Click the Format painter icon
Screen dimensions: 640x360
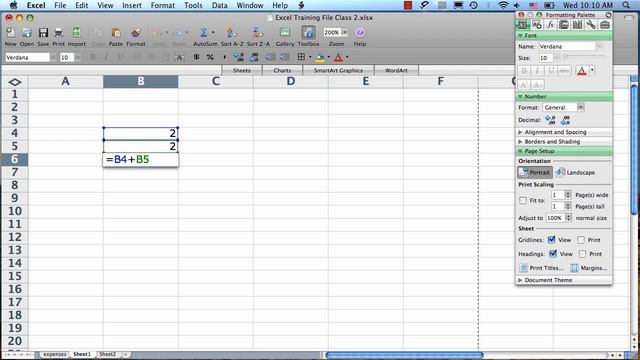point(136,33)
